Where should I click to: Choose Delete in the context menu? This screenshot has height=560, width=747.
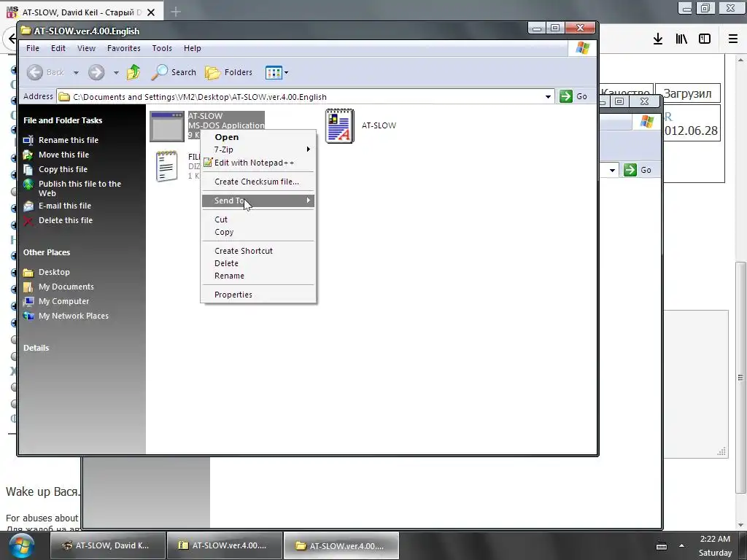258,263
